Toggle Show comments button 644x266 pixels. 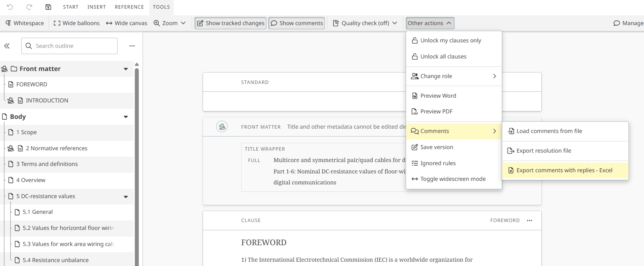297,23
